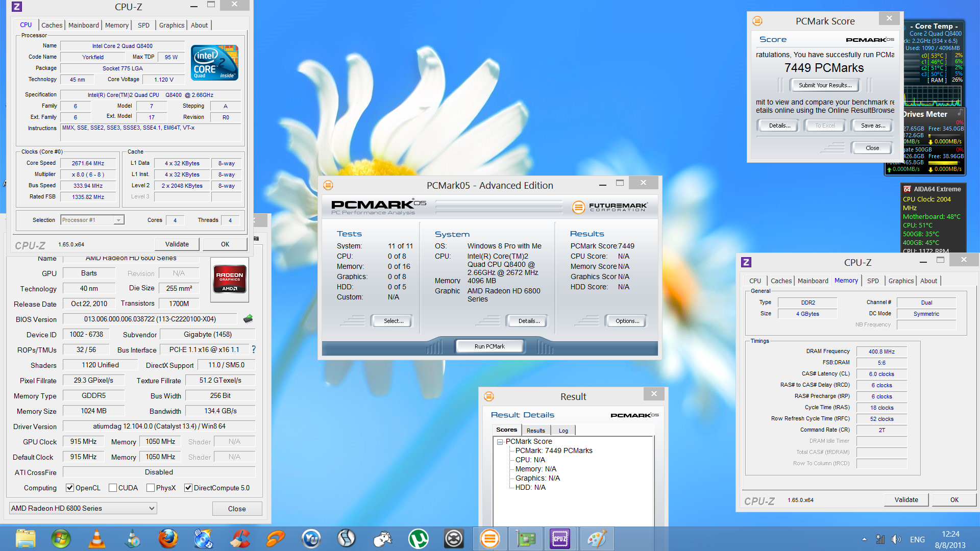Screen dimensions: 980x551
Task: Toggle the CUDA checkbox in GPU-Z
Action: tap(113, 488)
